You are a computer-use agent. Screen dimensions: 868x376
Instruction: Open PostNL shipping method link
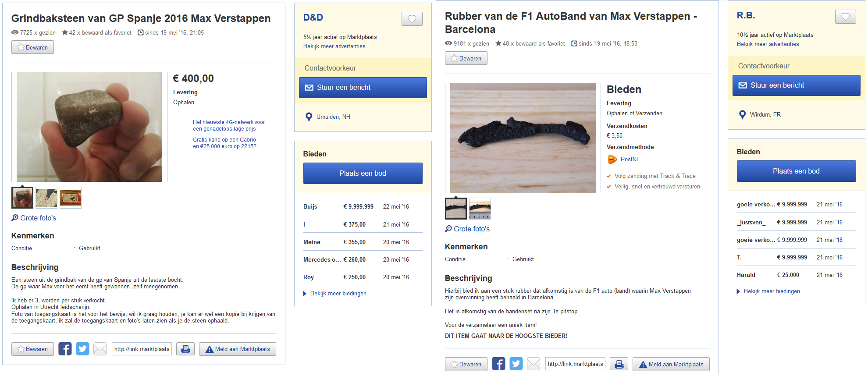[630, 160]
